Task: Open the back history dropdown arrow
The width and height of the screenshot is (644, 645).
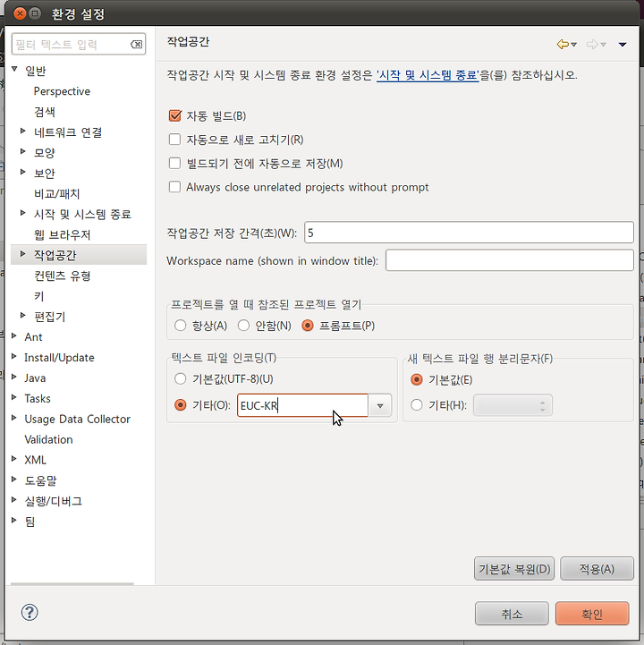Action: (x=574, y=45)
